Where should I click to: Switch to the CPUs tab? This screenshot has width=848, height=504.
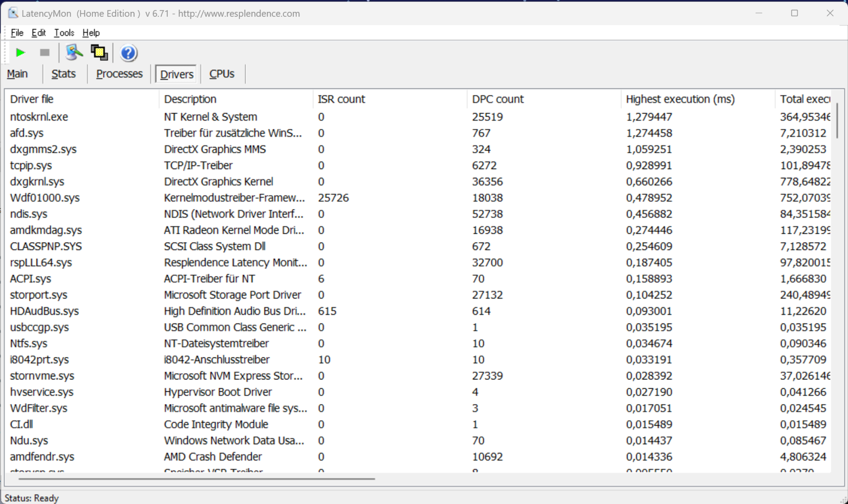(x=222, y=74)
